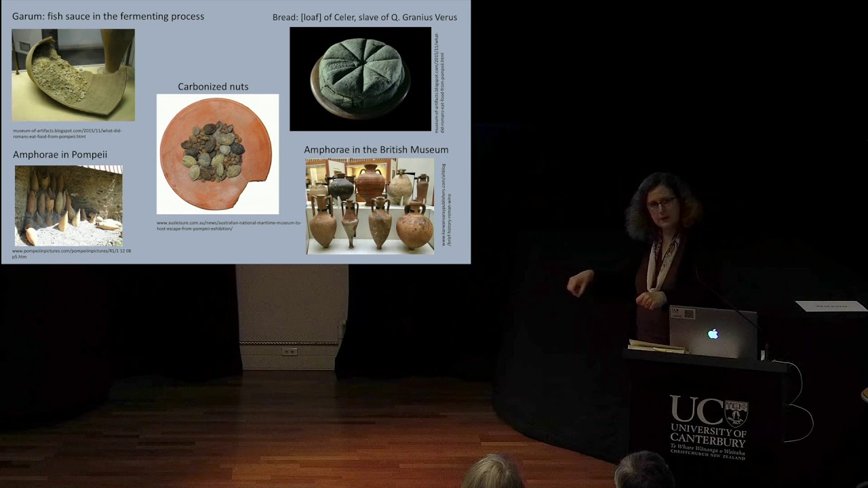Open the vertical source URL beside the bread image

(x=439, y=83)
